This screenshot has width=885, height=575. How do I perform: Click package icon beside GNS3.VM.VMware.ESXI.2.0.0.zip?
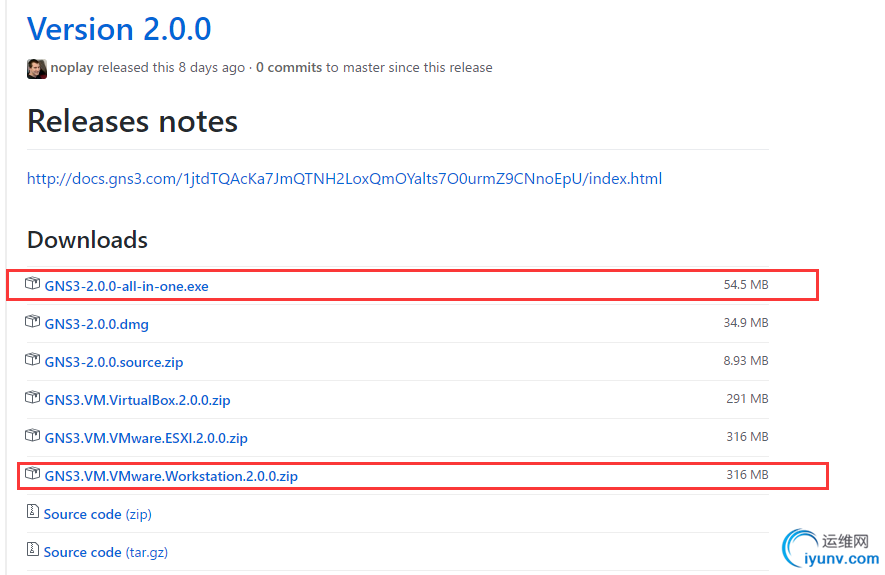(x=33, y=437)
